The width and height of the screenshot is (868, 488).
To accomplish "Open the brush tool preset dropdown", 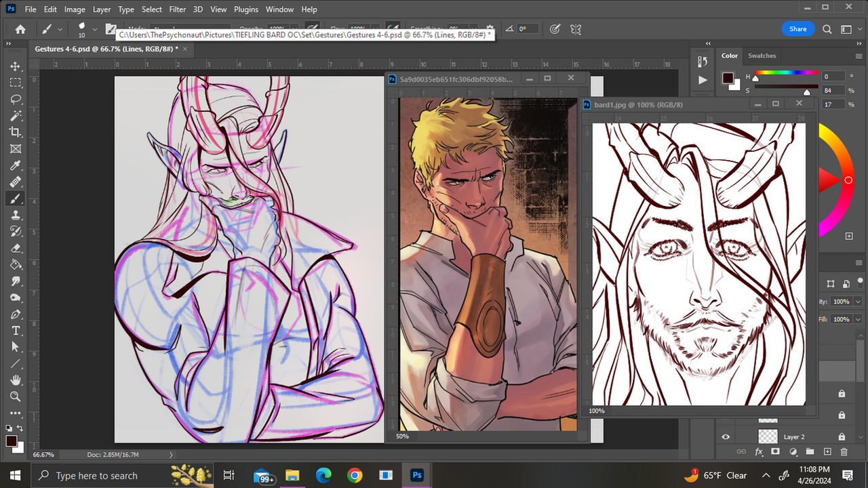I will [x=61, y=29].
